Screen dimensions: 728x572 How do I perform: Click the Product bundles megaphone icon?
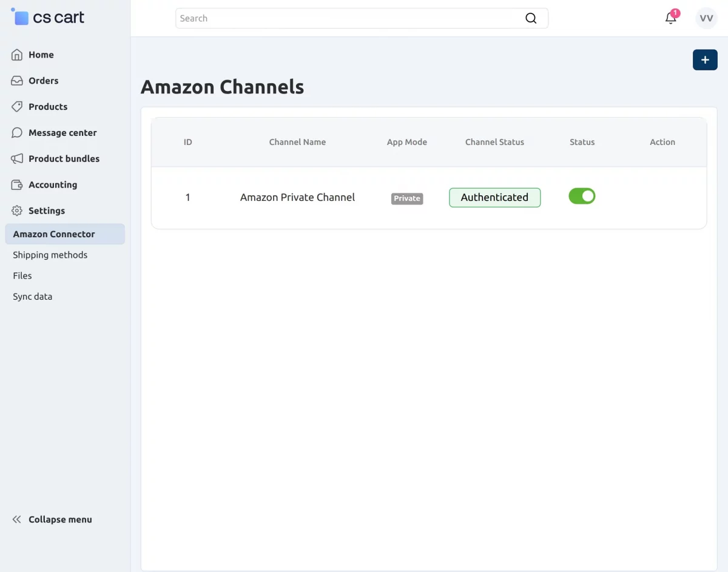point(17,159)
